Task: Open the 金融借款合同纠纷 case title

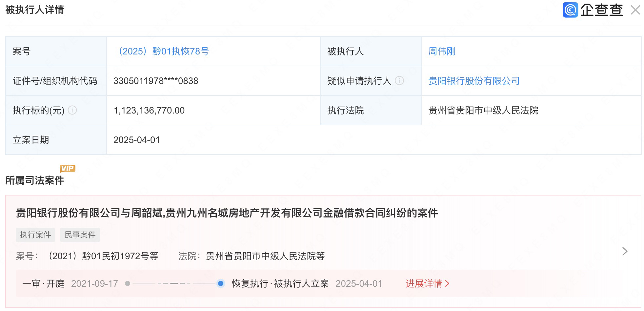Action: 227,213
